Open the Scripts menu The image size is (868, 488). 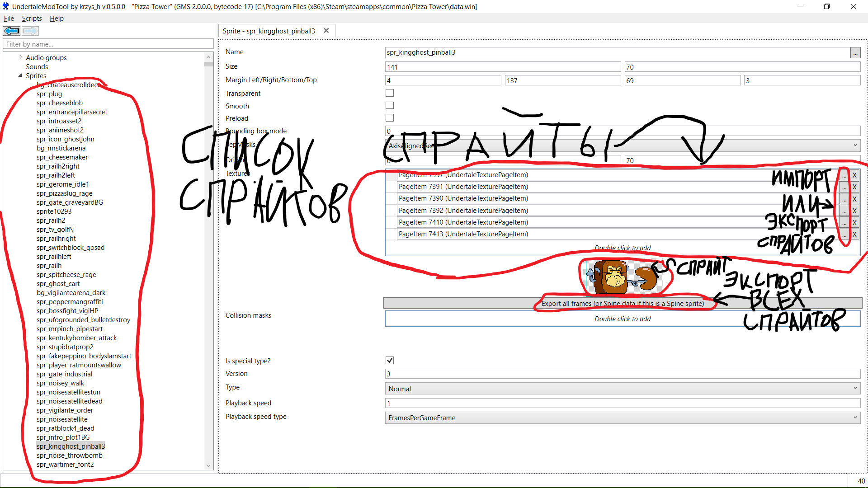click(x=32, y=19)
